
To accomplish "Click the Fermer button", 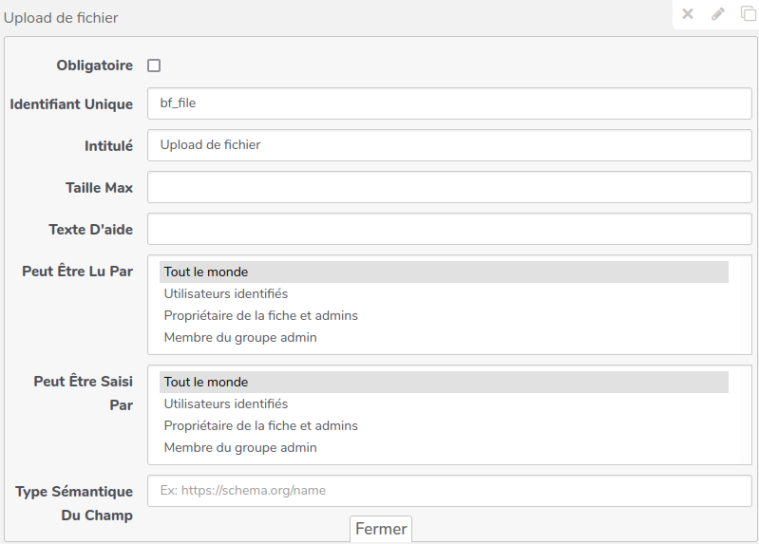I will pyautogui.click(x=381, y=529).
